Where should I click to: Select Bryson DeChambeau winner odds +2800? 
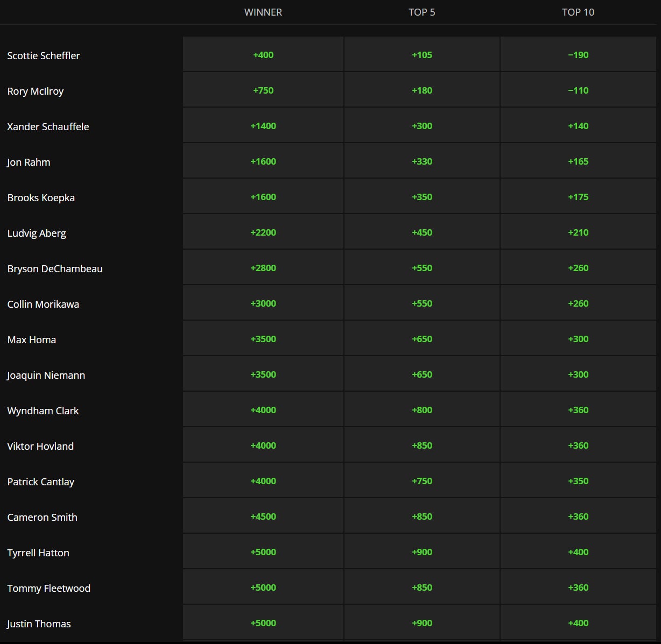pyautogui.click(x=263, y=268)
